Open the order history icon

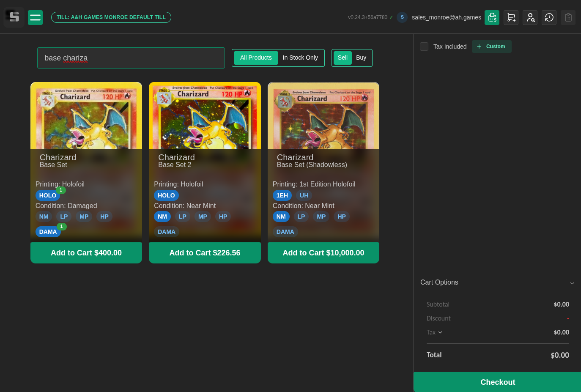tap(549, 17)
